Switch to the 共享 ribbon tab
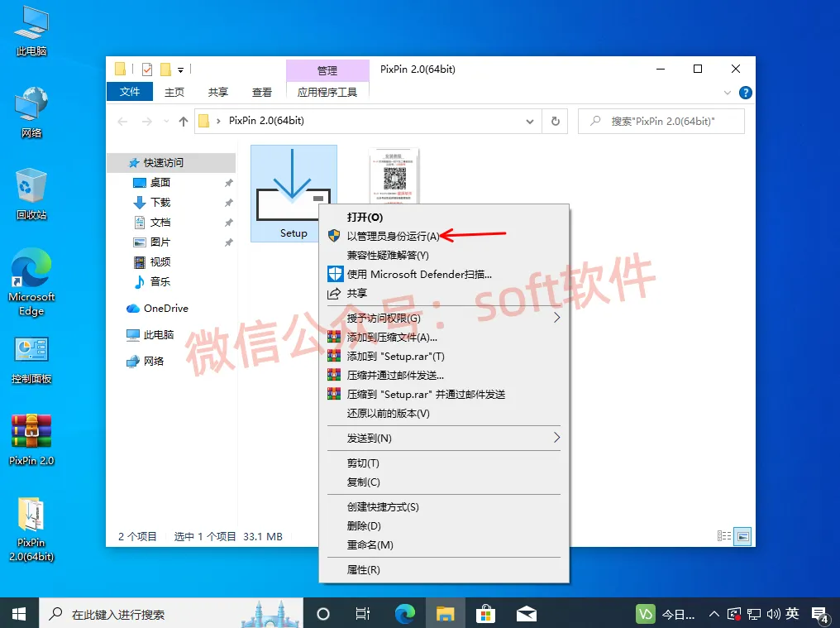Screen dimensions: 840x628 tap(218, 92)
